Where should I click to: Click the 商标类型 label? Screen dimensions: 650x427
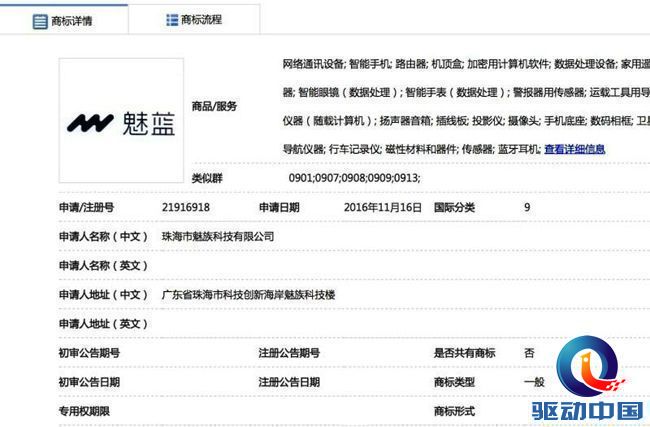(x=454, y=382)
